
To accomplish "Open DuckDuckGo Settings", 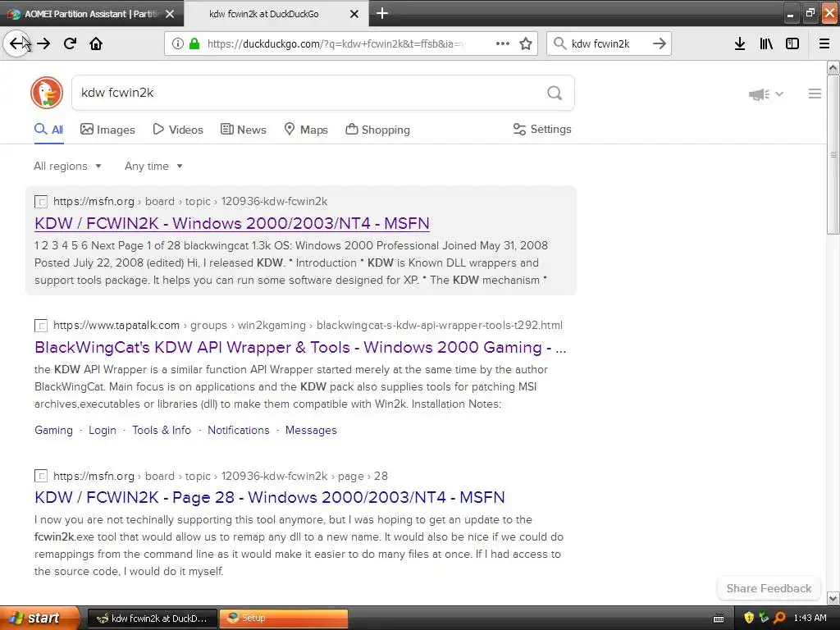I will tap(542, 129).
